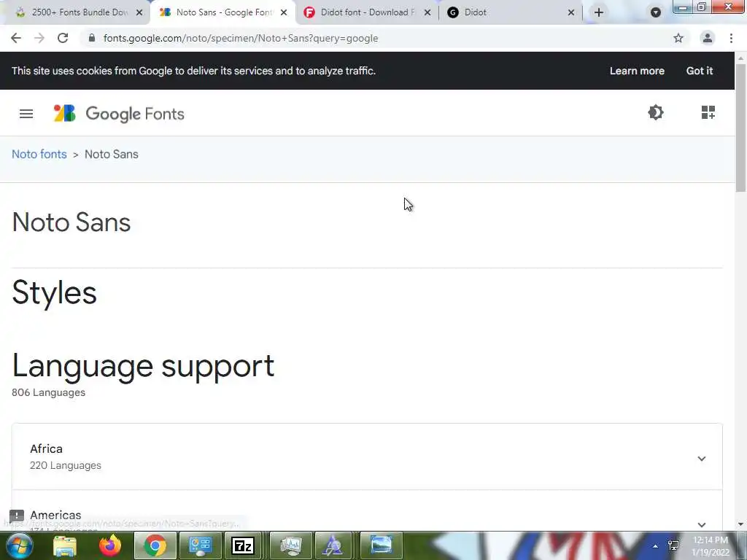Open the selected families grid icon

pos(708,112)
